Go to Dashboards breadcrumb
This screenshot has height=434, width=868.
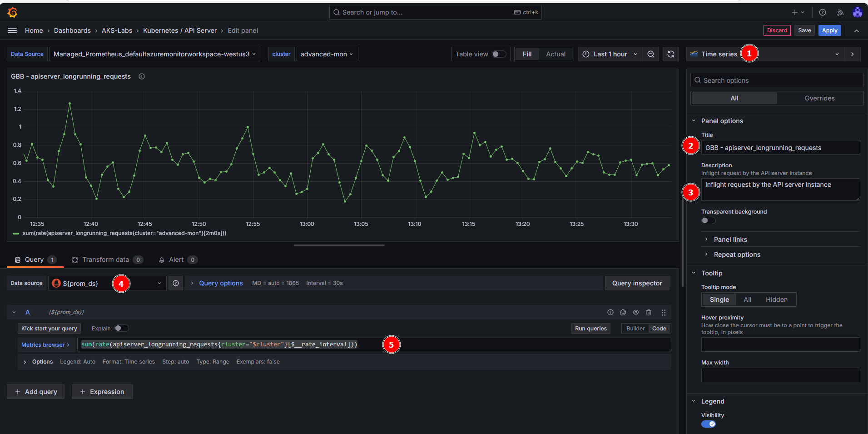click(72, 30)
